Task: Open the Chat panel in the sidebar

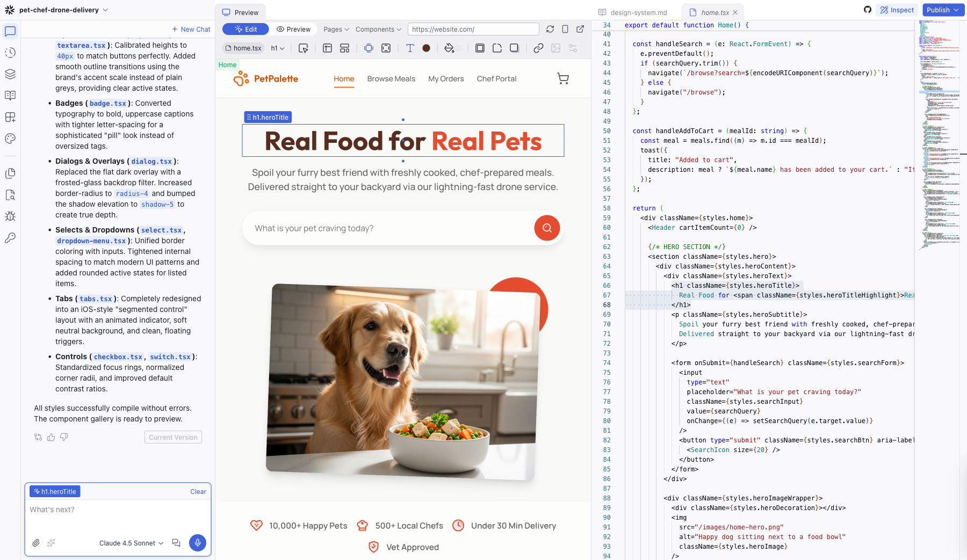Action: 10,31
